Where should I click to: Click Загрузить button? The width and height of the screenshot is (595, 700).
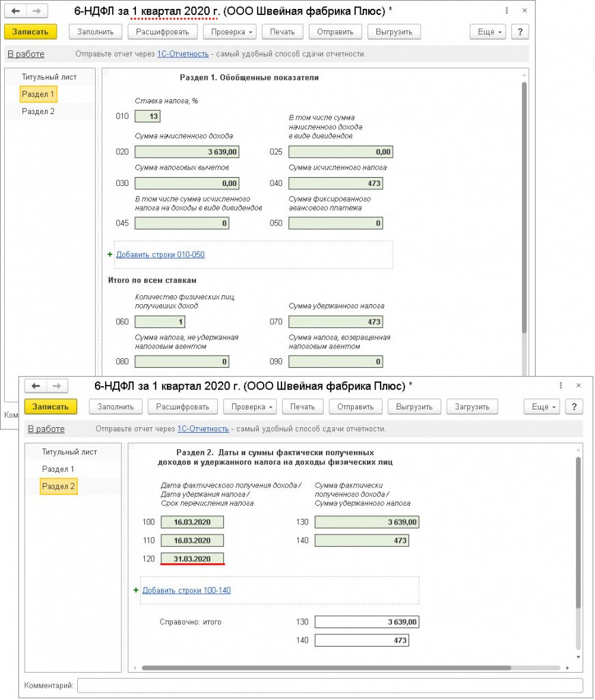point(472,407)
